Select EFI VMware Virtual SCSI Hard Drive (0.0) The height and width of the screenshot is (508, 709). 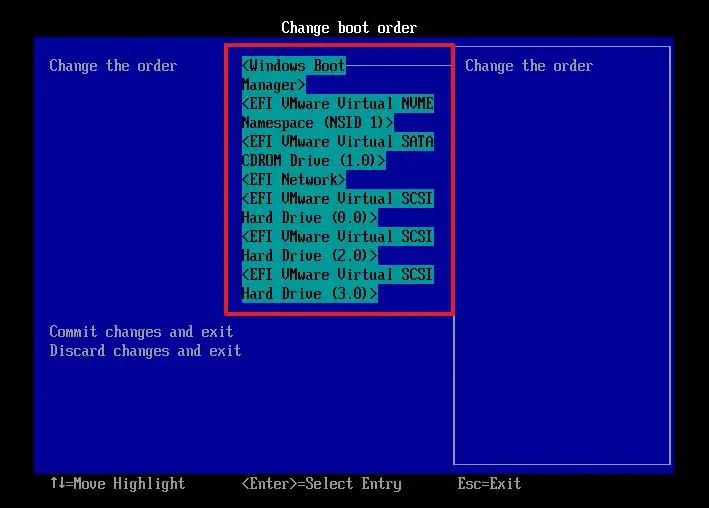(338, 208)
